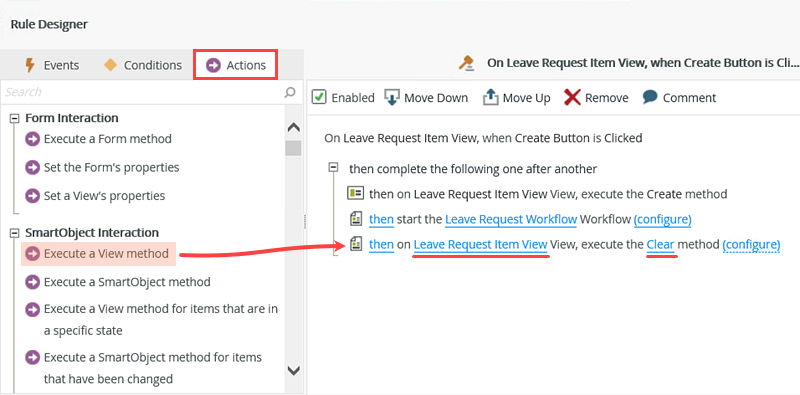Click 'then' link on the Workflow line

(381, 219)
